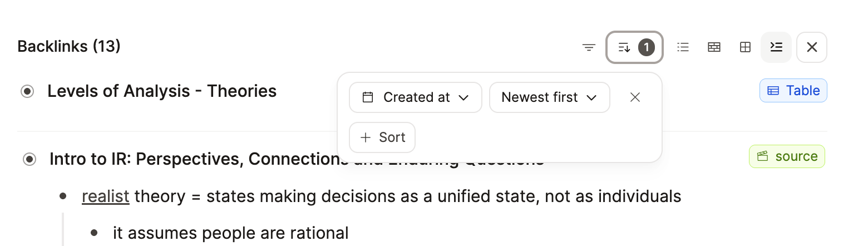Image resolution: width=868 pixels, height=246 pixels.
Task: Add another sort with + Sort
Action: click(382, 137)
